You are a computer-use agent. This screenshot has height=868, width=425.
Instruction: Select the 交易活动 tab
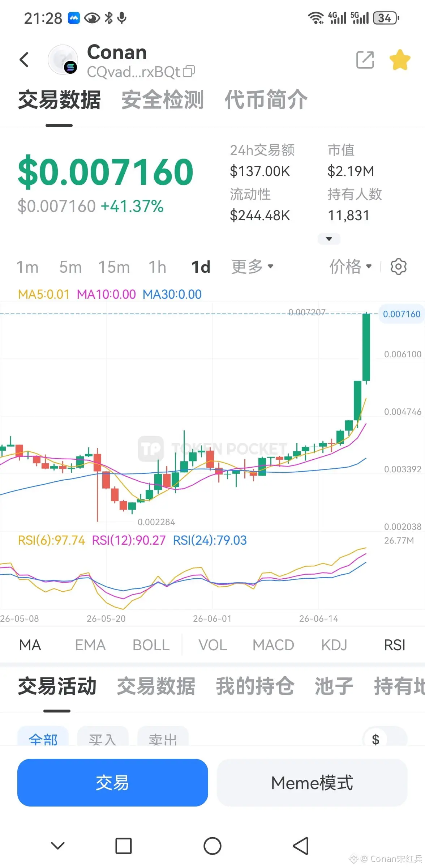coord(57,686)
